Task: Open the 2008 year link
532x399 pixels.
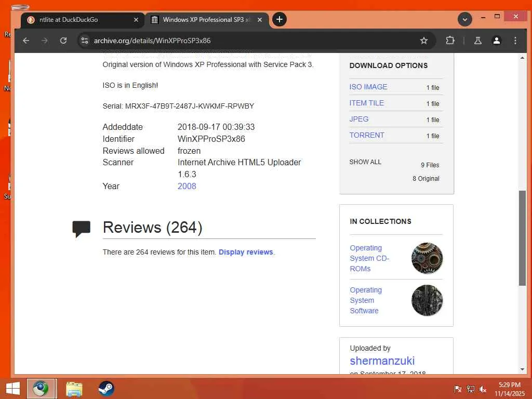Action: click(187, 186)
